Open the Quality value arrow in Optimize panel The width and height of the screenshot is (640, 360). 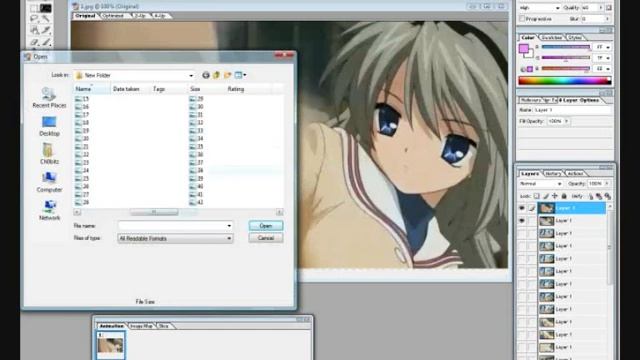(600, 8)
